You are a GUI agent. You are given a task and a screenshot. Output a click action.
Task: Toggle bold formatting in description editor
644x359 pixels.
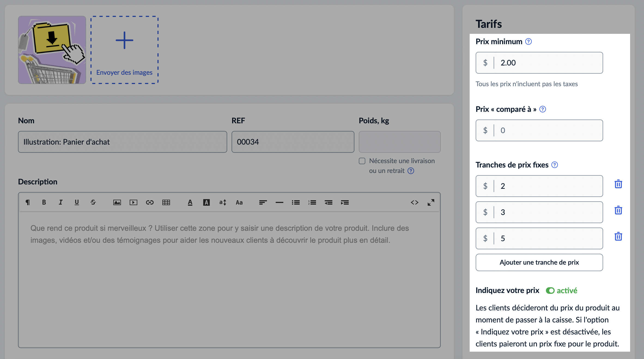tap(44, 202)
